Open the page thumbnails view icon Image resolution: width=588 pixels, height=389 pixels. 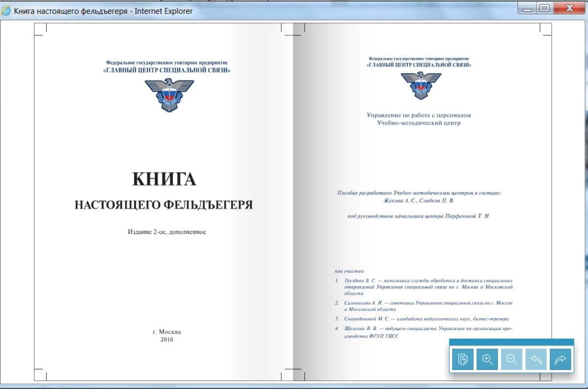(x=463, y=360)
